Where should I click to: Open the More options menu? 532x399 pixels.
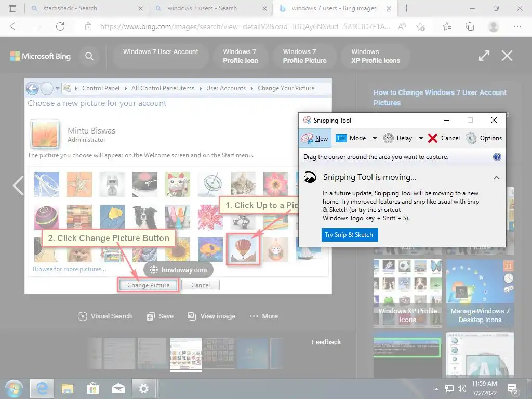point(264,316)
